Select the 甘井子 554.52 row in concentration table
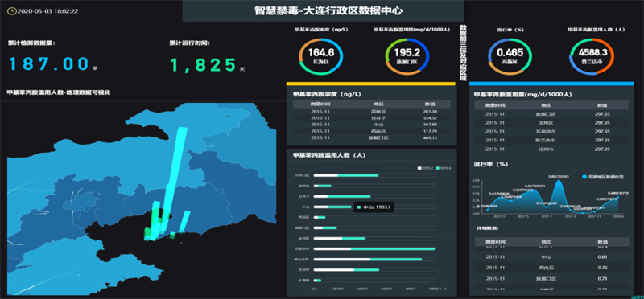Screen dimensions: 644x299 pyautogui.click(x=372, y=117)
